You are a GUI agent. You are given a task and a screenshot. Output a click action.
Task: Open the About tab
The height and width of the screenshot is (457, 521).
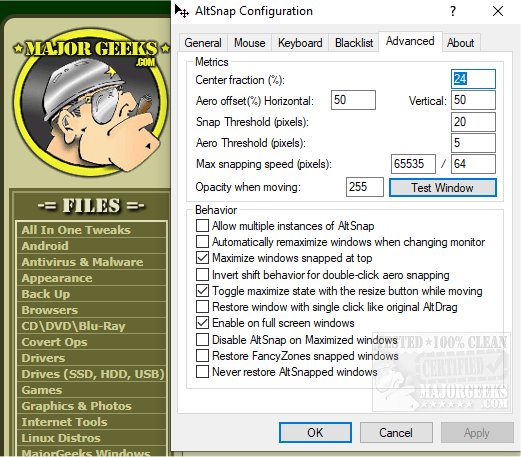coord(461,43)
